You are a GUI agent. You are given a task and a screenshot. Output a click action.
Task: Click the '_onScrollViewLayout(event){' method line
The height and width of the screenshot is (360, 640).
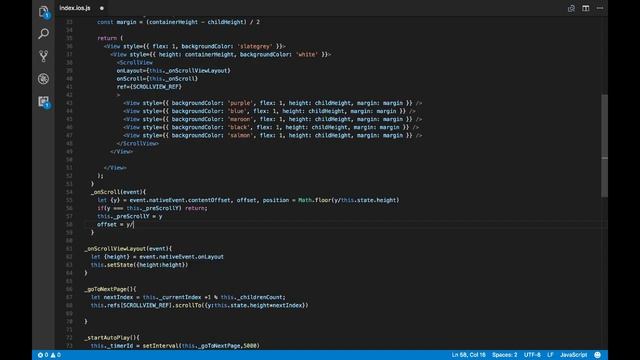128,249
